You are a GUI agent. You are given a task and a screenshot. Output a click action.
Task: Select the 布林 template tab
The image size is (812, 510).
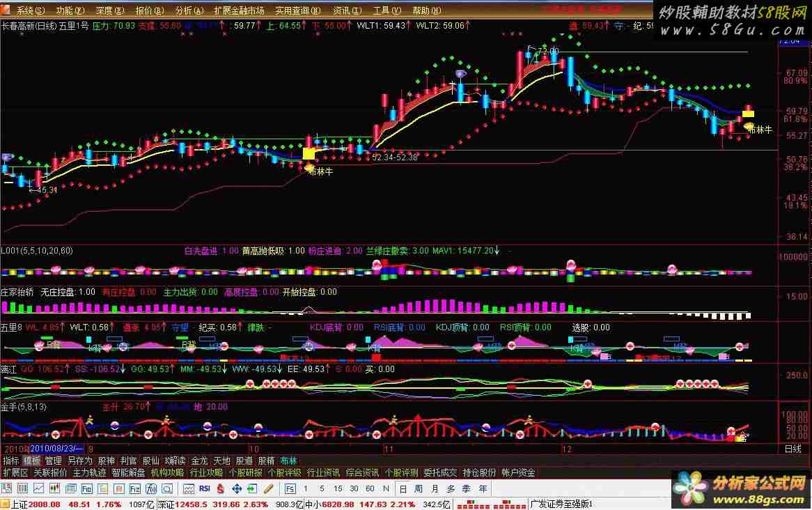[288, 461]
